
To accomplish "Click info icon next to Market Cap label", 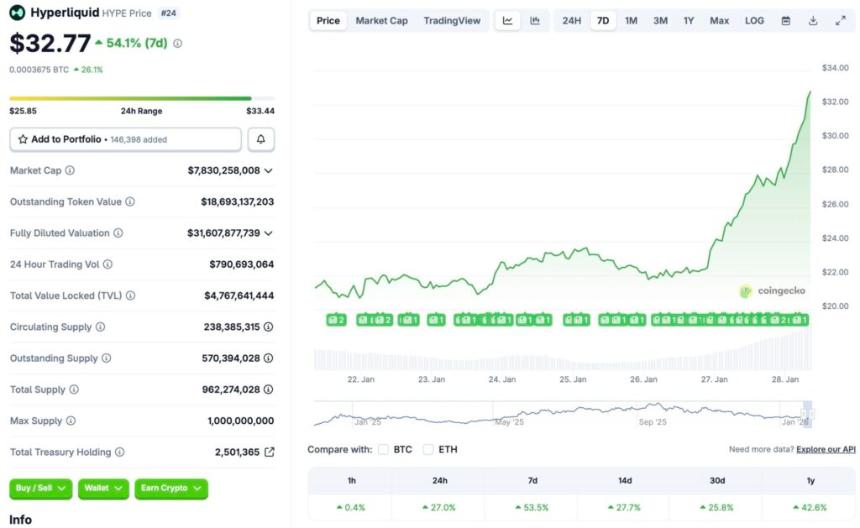I will [x=70, y=171].
